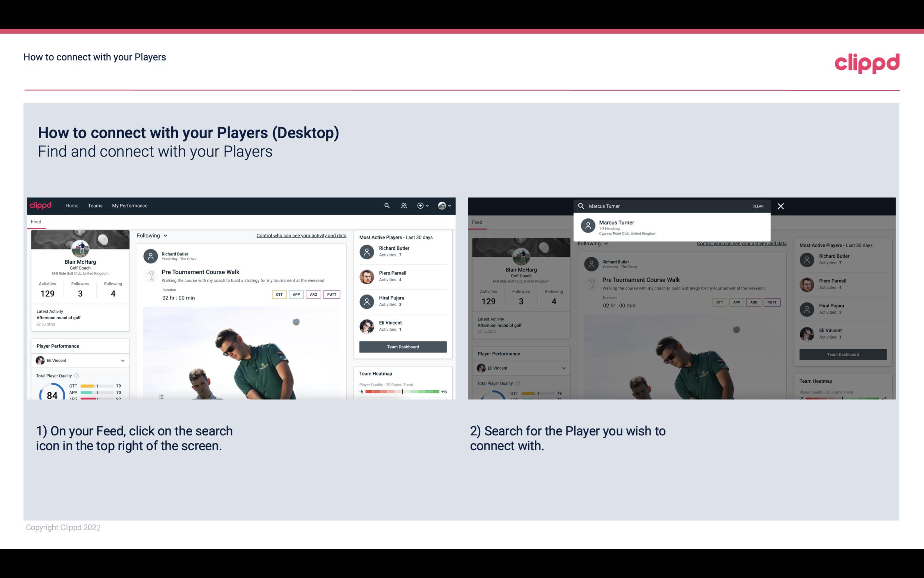Select the Home tab in navigation

(x=72, y=205)
